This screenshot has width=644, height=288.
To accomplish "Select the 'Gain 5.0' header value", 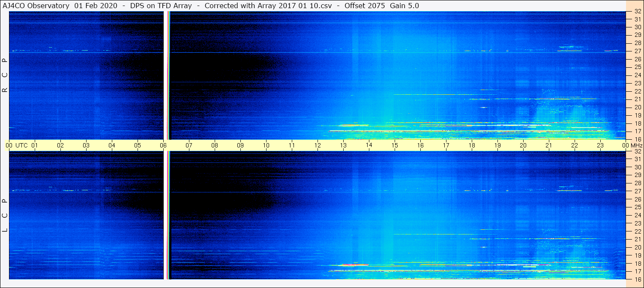I will pyautogui.click(x=404, y=6).
